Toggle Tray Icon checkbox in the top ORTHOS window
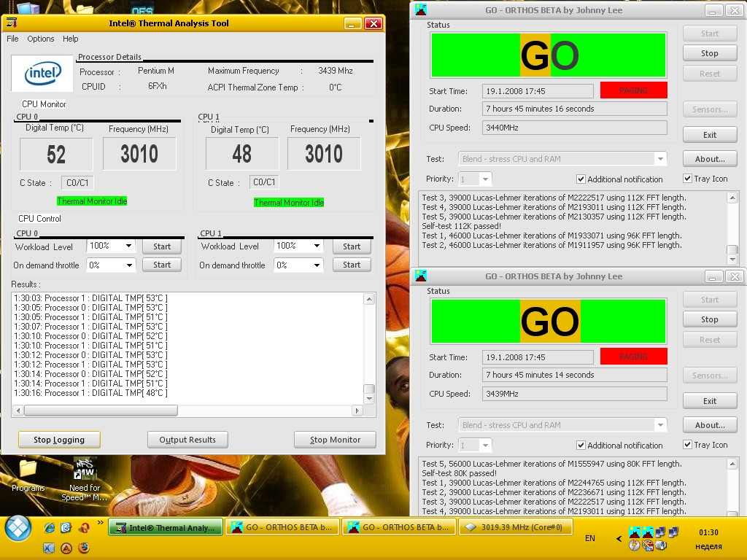Screen dimensions: 747x560 point(687,179)
